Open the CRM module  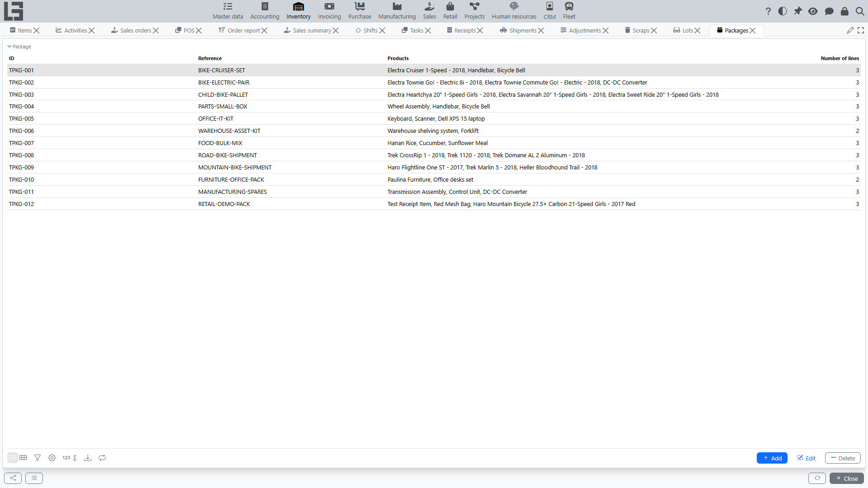click(x=550, y=11)
